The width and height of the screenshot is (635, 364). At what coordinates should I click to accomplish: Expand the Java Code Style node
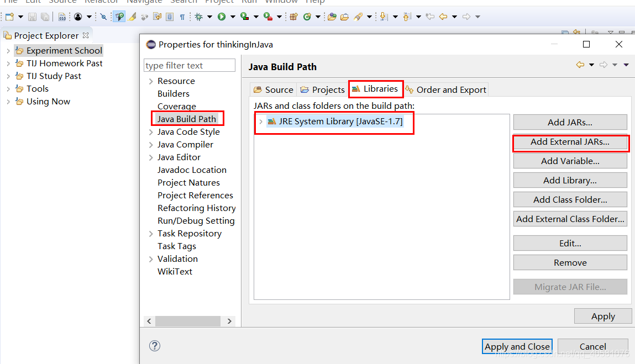151,132
